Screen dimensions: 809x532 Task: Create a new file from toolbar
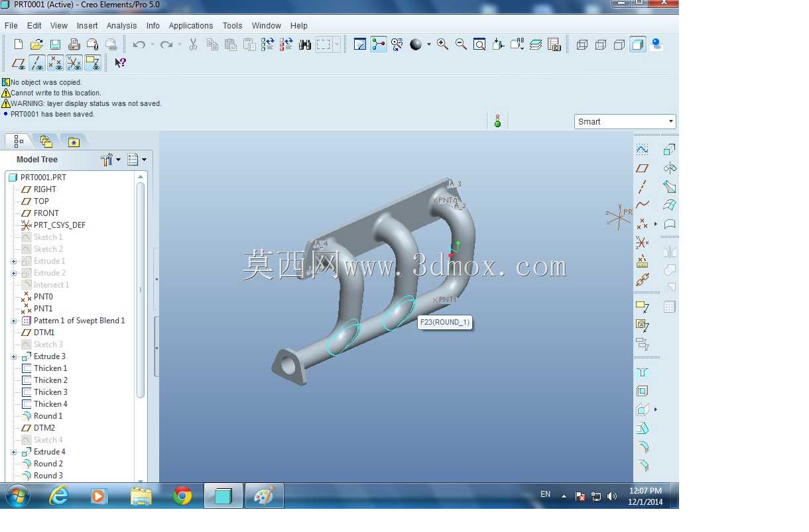point(19,44)
